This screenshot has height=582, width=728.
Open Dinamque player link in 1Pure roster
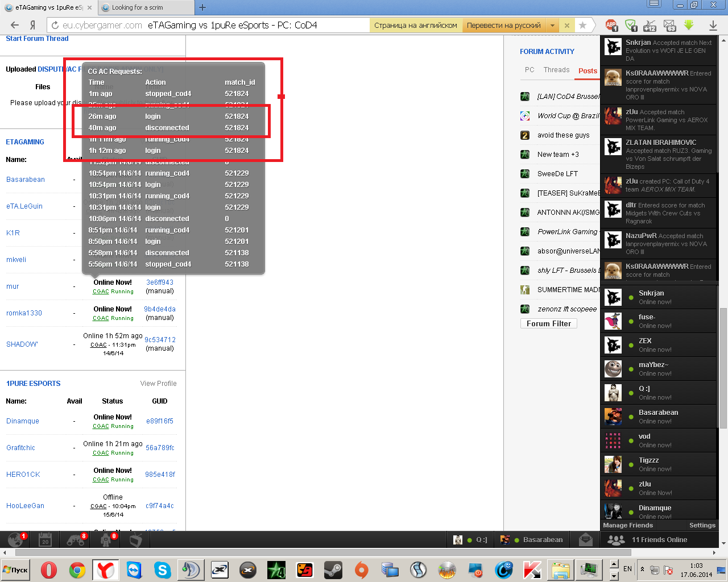(23, 421)
